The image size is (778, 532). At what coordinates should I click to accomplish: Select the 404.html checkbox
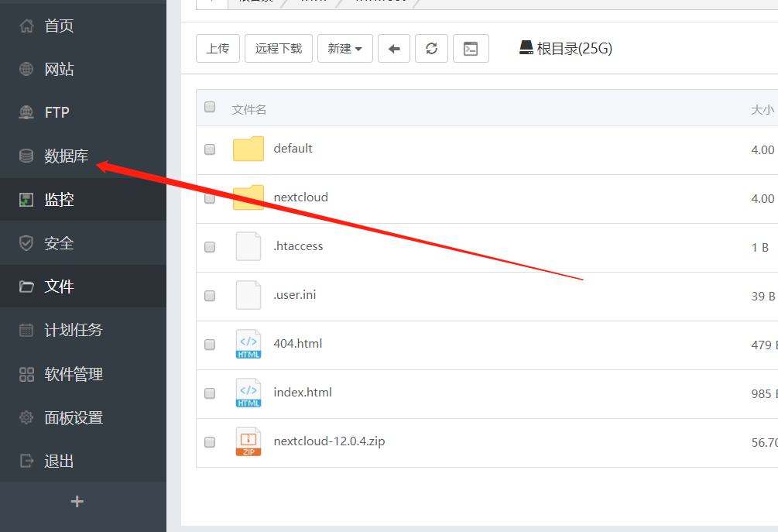pos(210,345)
